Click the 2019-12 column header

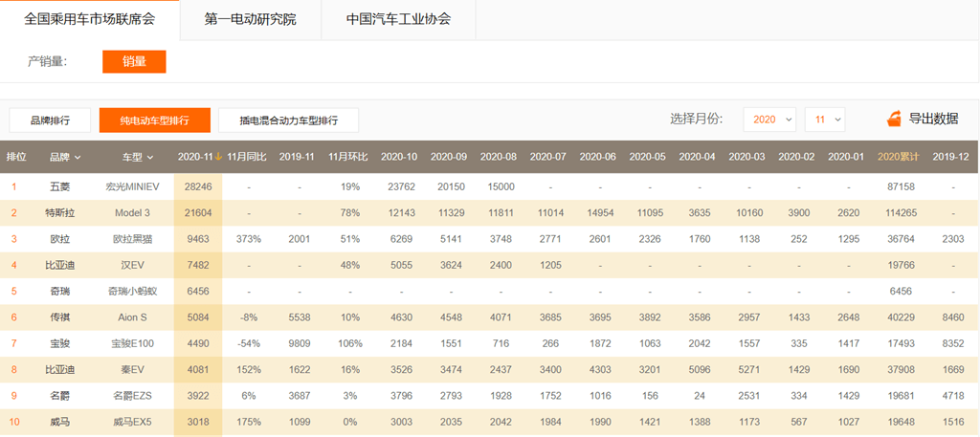click(950, 157)
